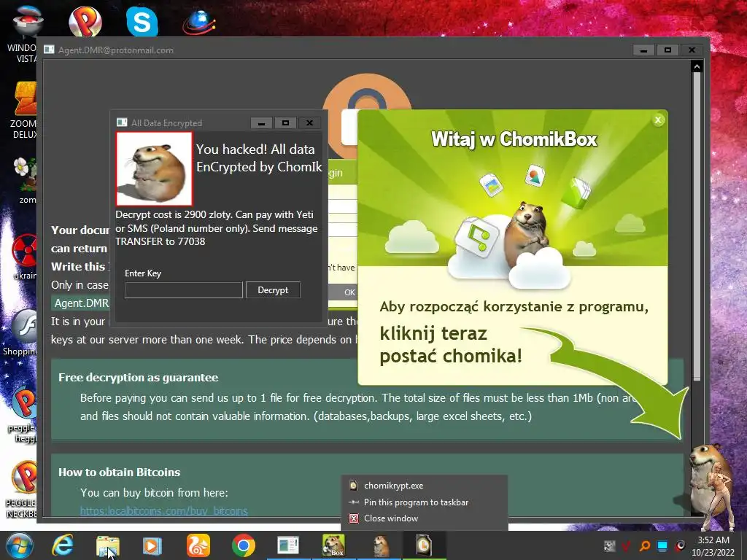Open Windows Media Player taskbar icon

pyautogui.click(x=152, y=546)
